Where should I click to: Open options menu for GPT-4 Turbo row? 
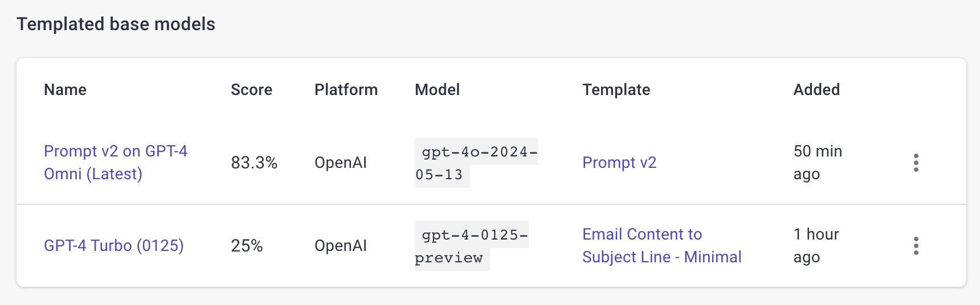pos(916,246)
